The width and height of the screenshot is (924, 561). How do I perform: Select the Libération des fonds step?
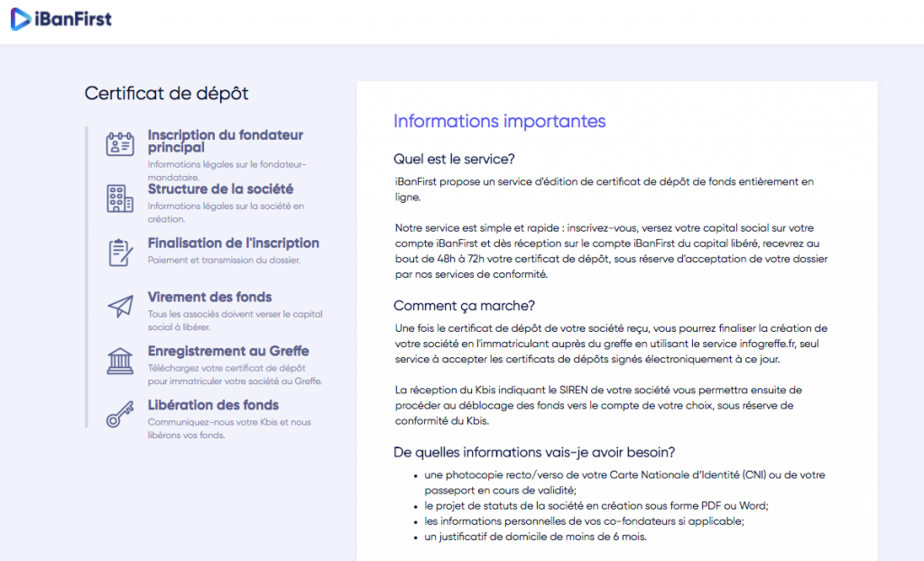click(213, 406)
